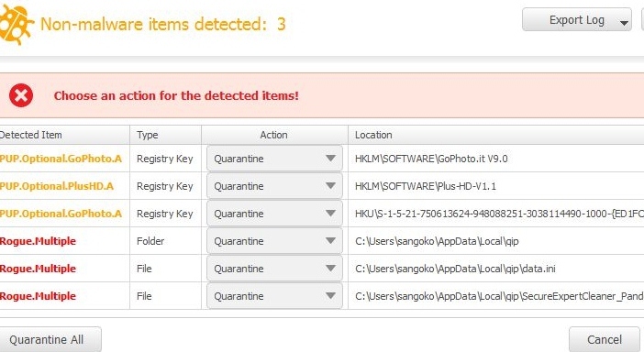Select Rogue.Multiple item for SecureExpertCleaner file
The height and width of the screenshot is (352, 644).
pyautogui.click(x=38, y=296)
